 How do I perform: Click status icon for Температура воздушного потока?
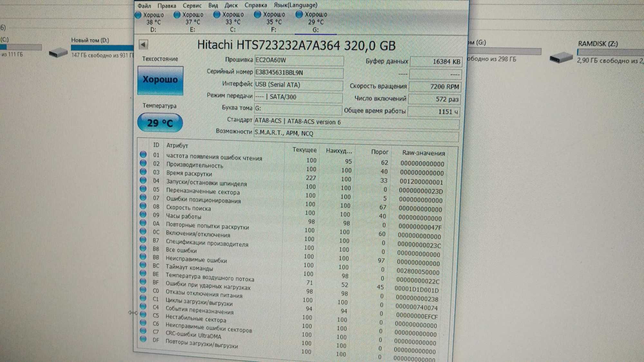tap(143, 273)
